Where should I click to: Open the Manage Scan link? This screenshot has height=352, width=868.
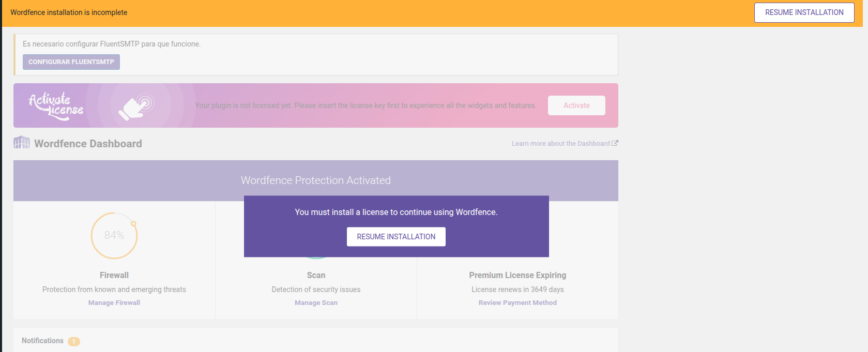(x=316, y=303)
